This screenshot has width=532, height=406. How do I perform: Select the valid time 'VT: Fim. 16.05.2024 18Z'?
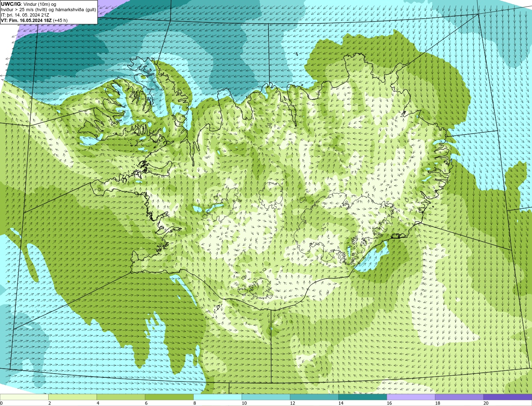pos(26,20)
